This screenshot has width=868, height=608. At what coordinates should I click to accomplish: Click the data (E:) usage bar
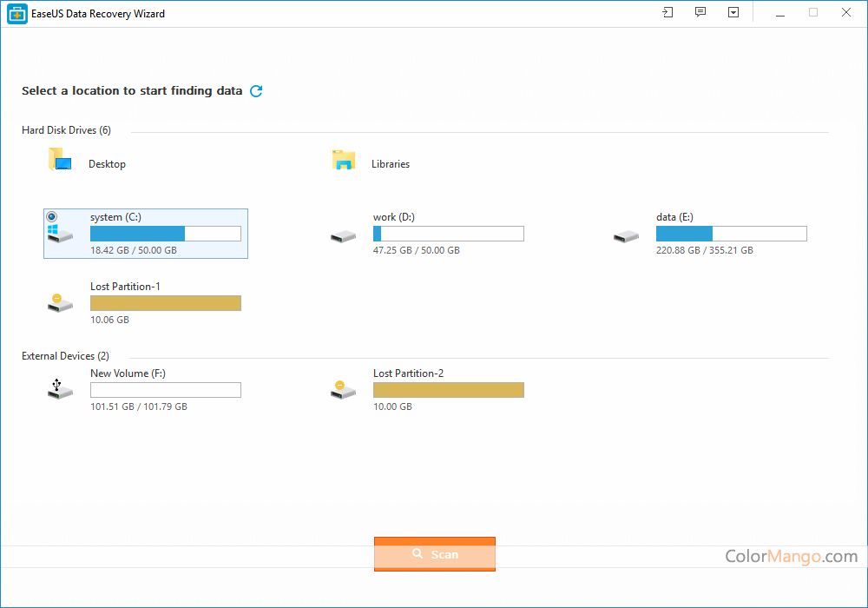pos(731,234)
